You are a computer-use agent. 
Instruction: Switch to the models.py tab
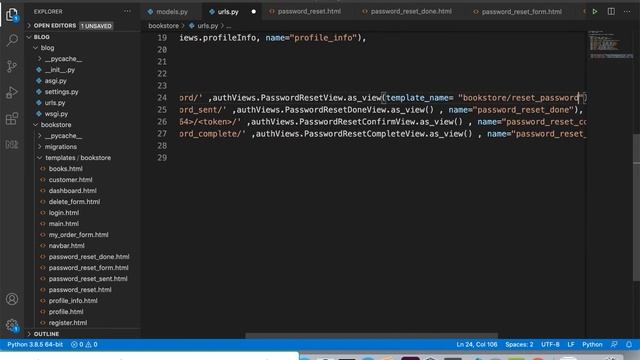click(168, 12)
